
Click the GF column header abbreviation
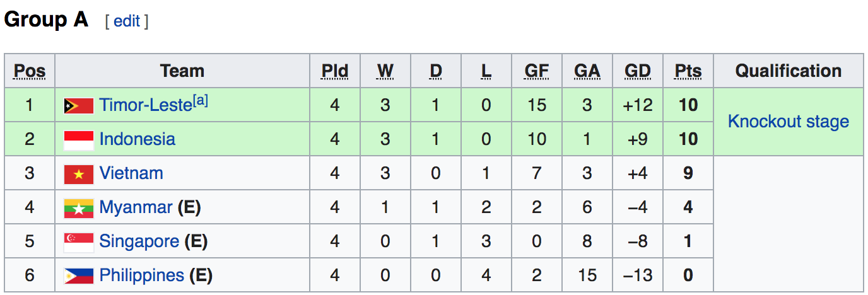537,71
